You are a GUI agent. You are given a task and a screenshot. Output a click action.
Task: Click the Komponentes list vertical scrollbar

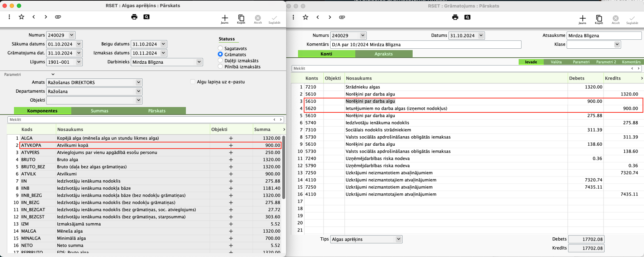(284, 167)
